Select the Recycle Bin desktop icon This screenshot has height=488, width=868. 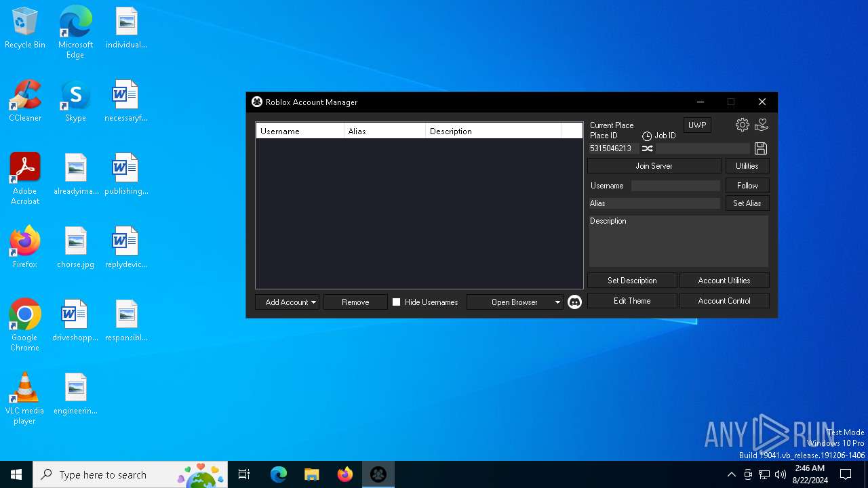coord(25,28)
